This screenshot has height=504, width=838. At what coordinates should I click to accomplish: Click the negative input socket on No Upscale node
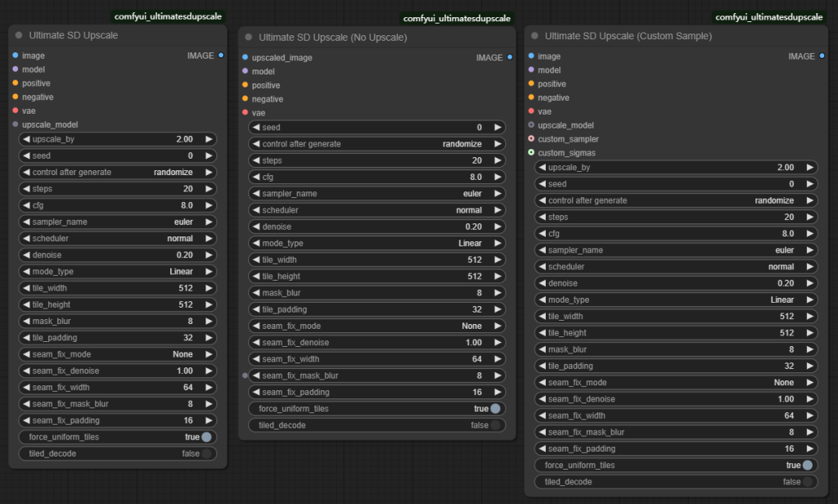(x=245, y=99)
